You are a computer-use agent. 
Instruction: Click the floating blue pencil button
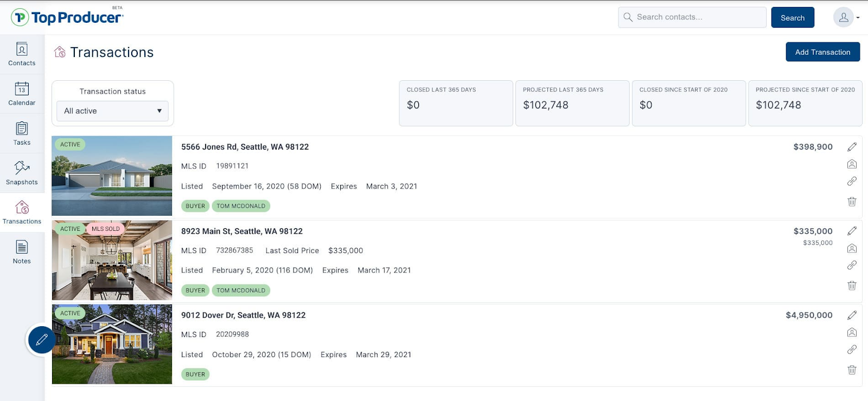point(42,340)
